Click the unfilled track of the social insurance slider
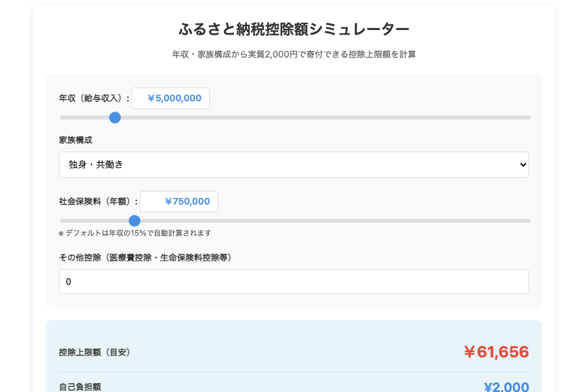Screen dimensions: 588x392 tap(333, 221)
